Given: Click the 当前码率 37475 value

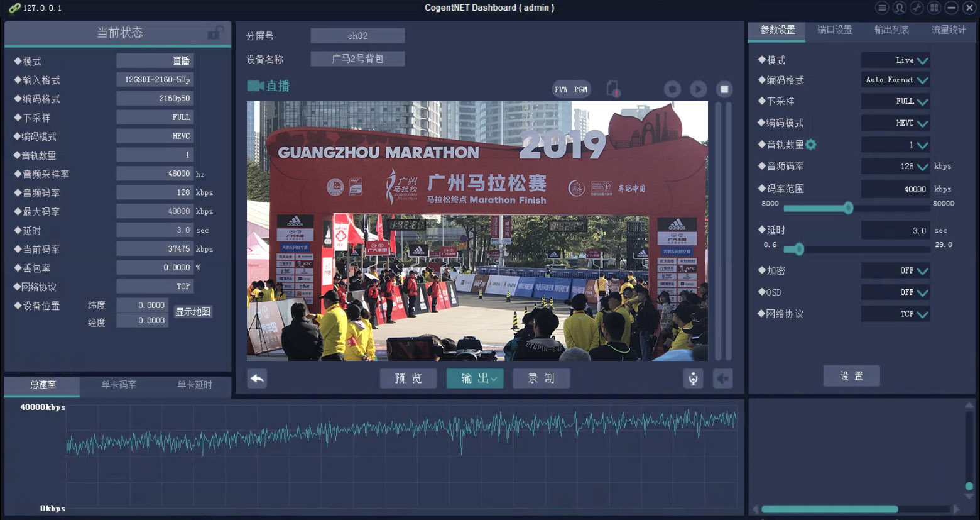Looking at the screenshot, I should tap(155, 249).
